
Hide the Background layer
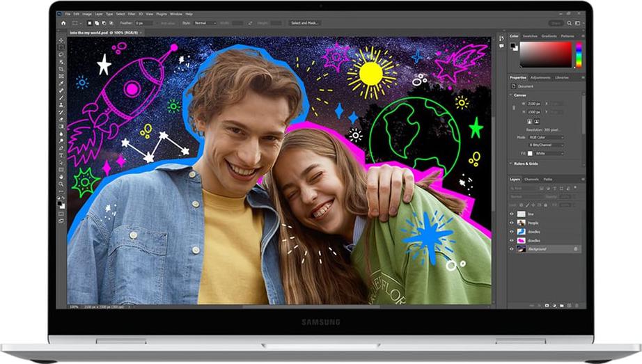[x=512, y=248]
